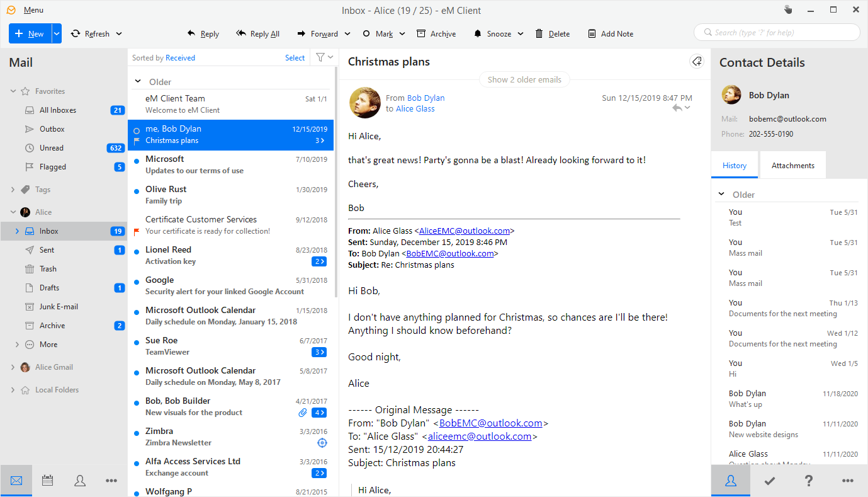Open the message filter dropdown
The width and height of the screenshot is (868, 497).
tap(324, 58)
